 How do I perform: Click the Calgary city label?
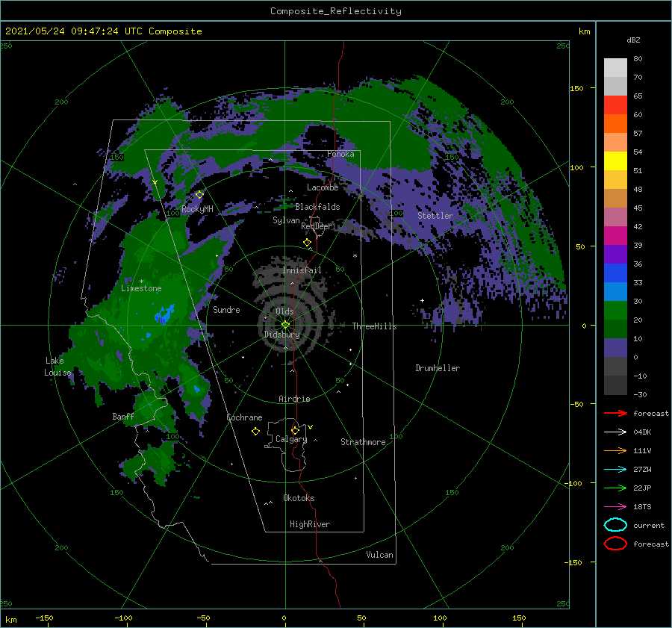click(291, 439)
